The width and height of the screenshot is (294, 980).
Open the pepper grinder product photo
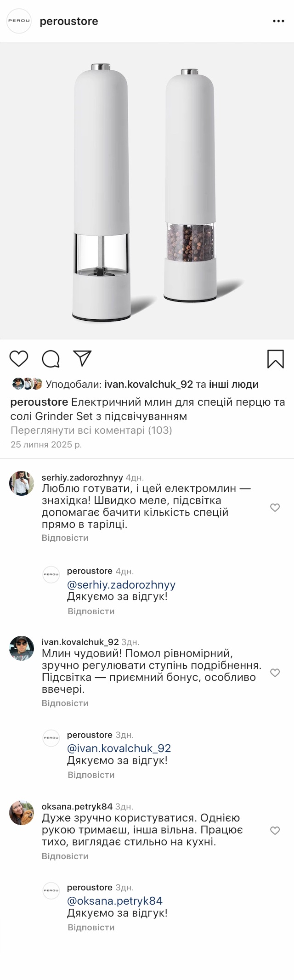point(147,191)
